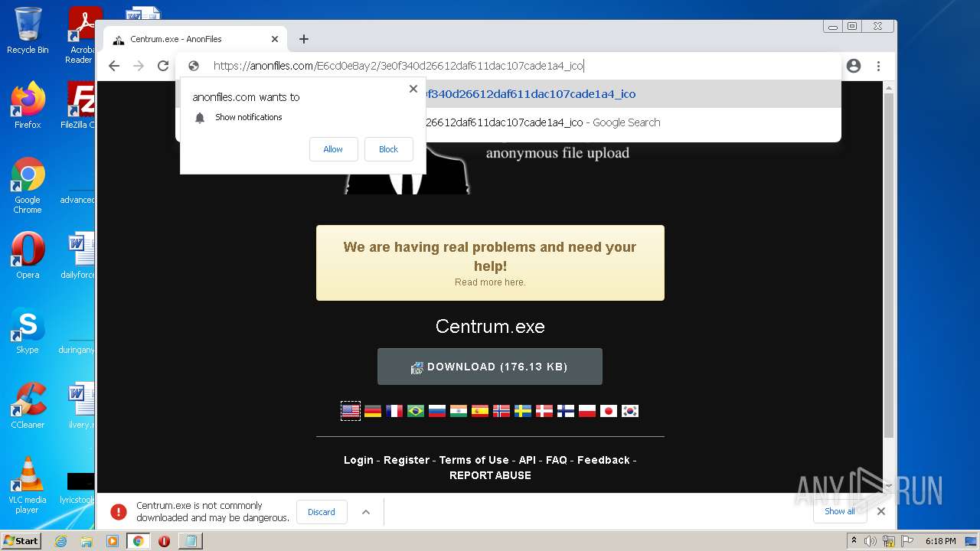Reload the AnonFiles page
The image size is (980, 551).
(x=163, y=66)
